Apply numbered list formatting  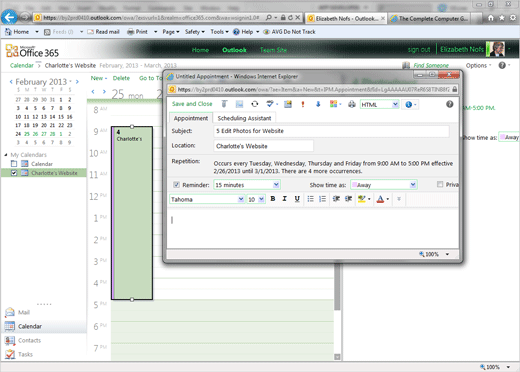tap(322, 199)
